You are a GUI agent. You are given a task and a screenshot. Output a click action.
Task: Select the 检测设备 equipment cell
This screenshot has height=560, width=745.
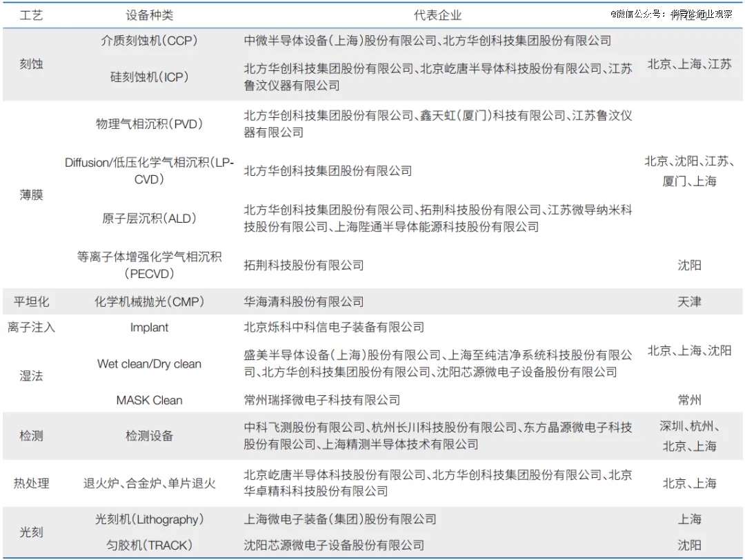click(149, 436)
